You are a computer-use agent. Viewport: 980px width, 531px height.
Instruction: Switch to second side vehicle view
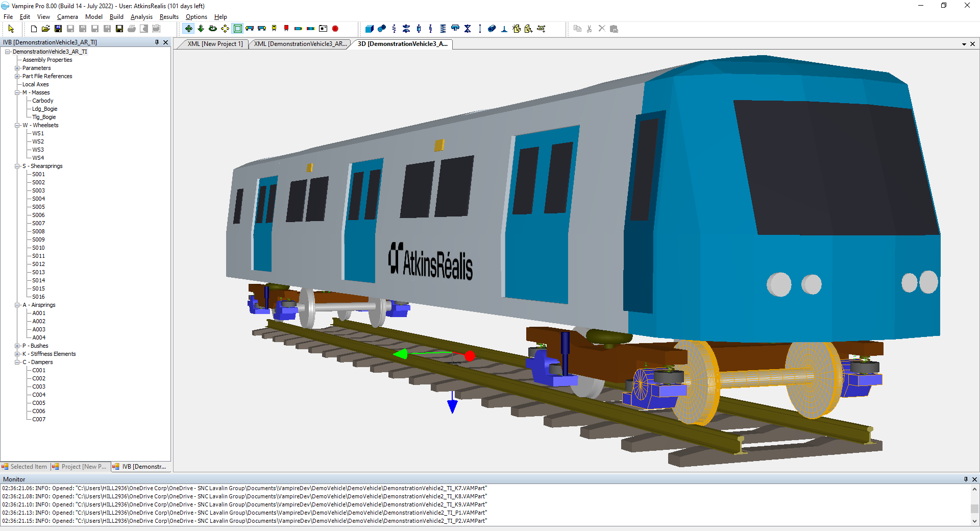[262, 29]
